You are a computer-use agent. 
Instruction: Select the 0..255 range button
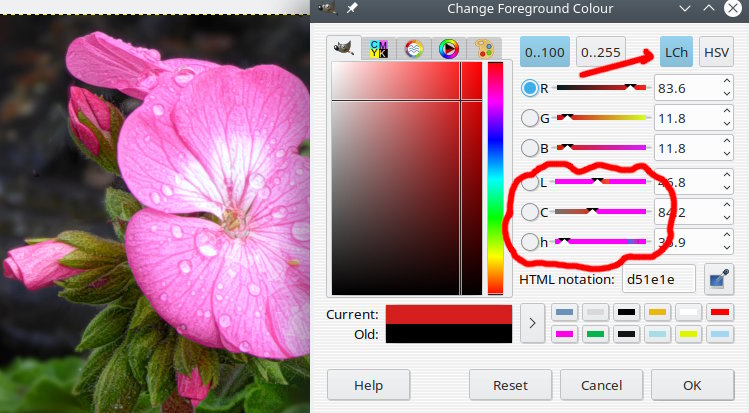(x=600, y=52)
